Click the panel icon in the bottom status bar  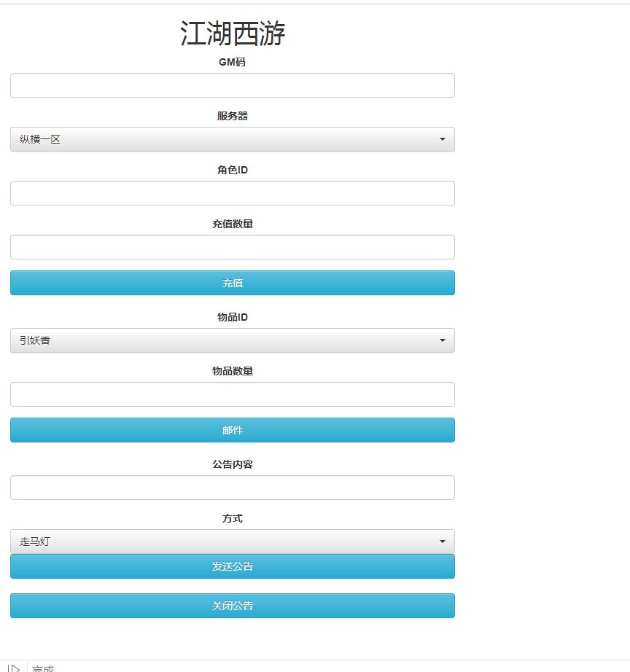[13, 668]
